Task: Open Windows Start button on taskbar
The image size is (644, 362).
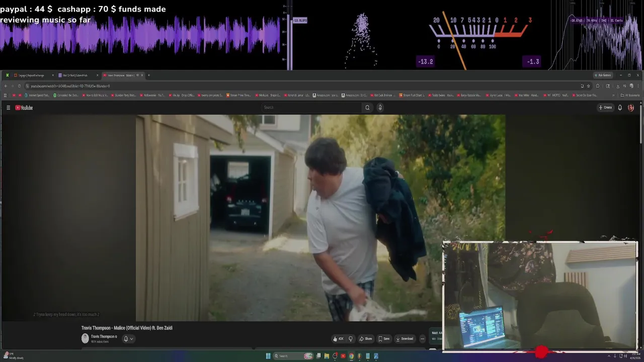Action: [x=268, y=356]
